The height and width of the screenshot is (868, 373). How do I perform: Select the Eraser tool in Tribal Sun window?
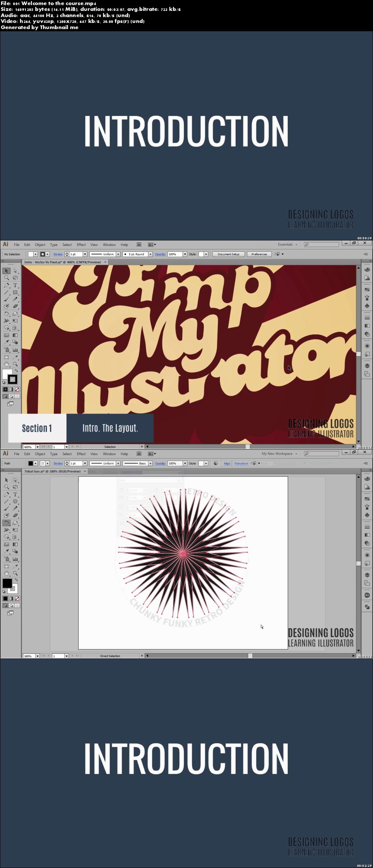click(15, 516)
